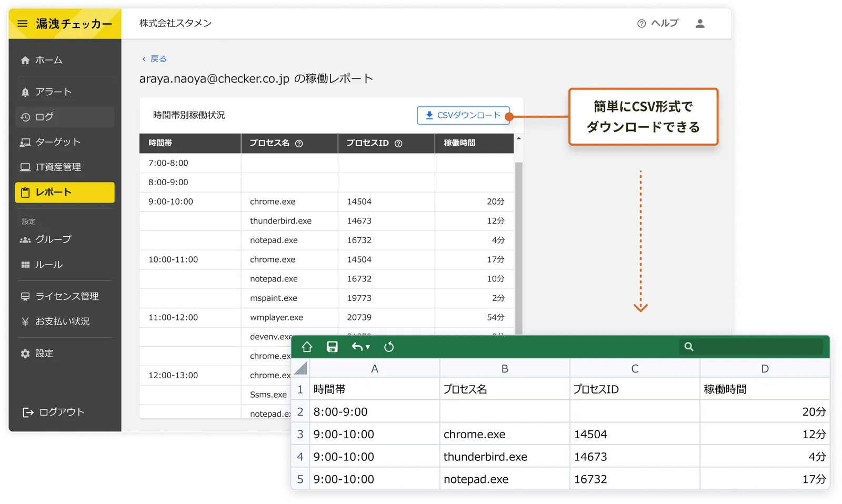The height and width of the screenshot is (504, 842).
Task: Click the license management icon
Action: [x=25, y=297]
